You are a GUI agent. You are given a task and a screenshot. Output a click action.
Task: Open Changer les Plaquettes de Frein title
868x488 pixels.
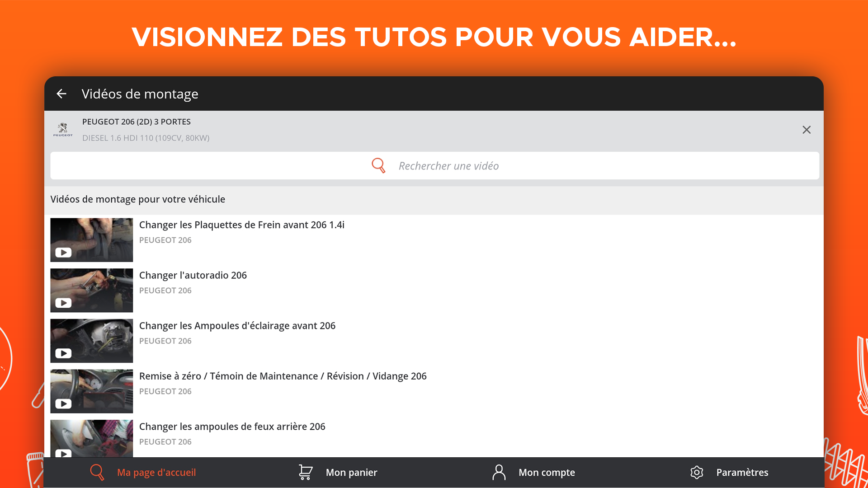(x=241, y=225)
